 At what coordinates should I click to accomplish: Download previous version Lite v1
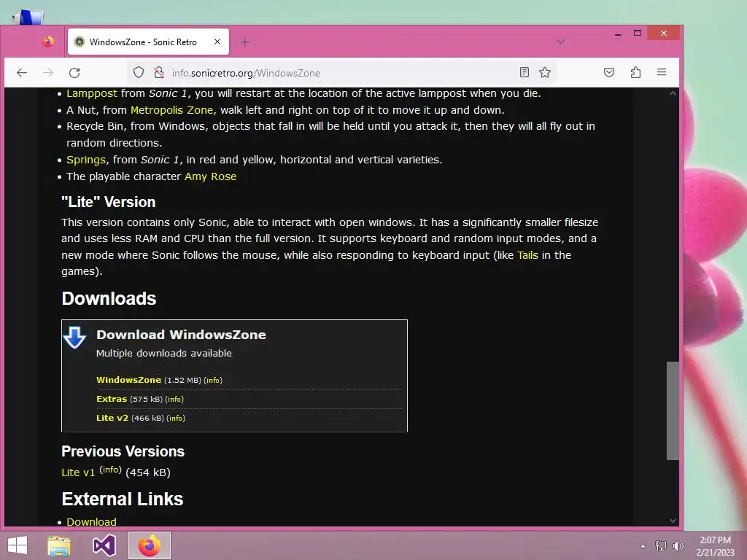pyautogui.click(x=78, y=472)
